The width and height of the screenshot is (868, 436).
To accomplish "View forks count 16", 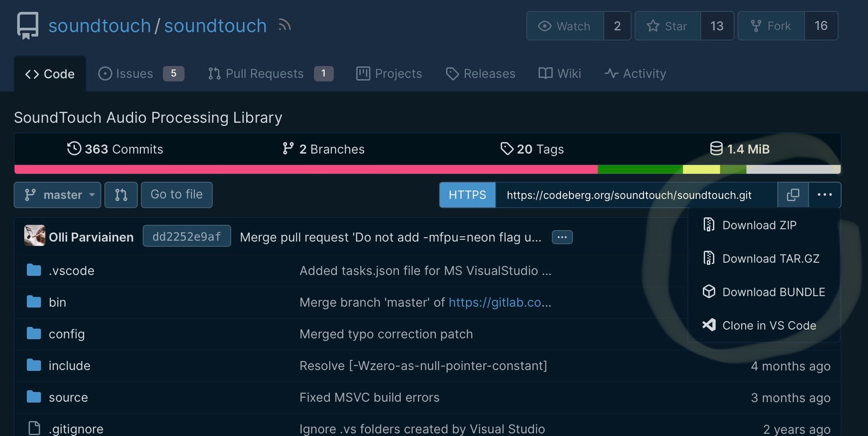I will [x=821, y=26].
